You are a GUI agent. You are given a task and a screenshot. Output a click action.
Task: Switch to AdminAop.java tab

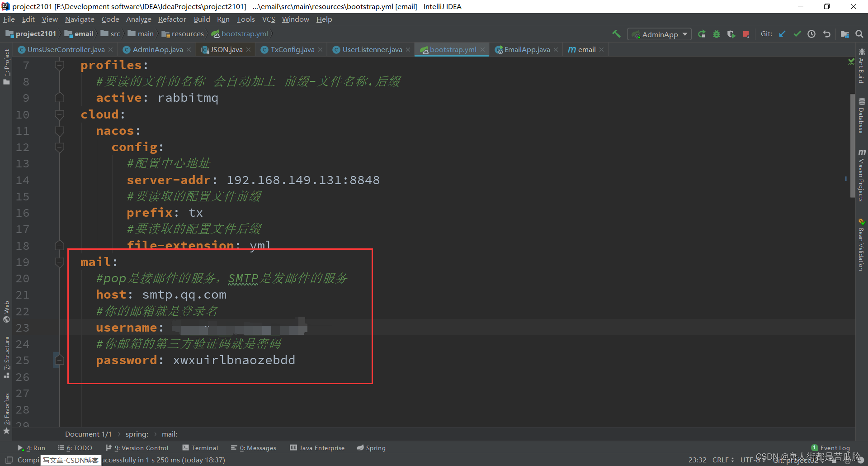(x=157, y=50)
